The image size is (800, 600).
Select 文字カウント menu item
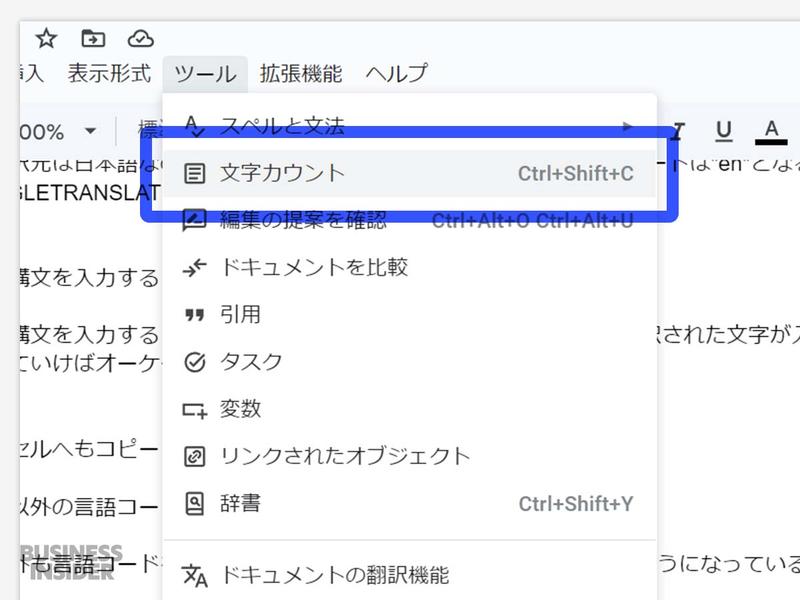pyautogui.click(x=410, y=173)
